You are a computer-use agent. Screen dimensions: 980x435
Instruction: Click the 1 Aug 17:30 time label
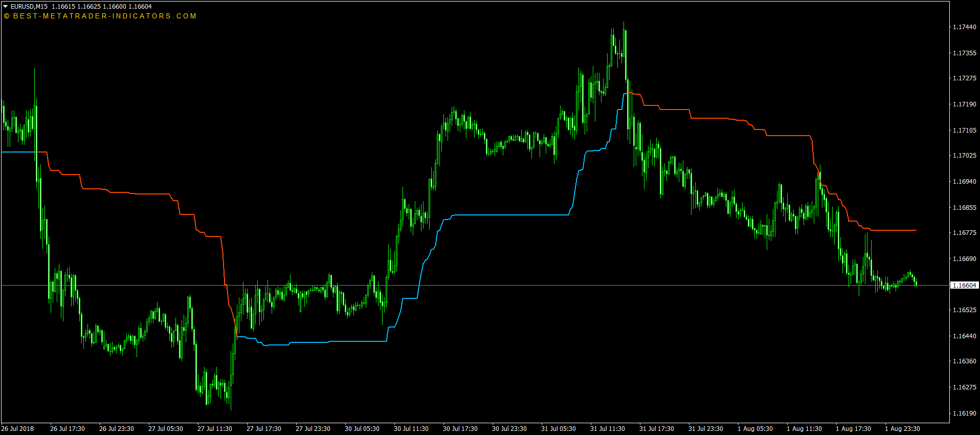click(853, 429)
